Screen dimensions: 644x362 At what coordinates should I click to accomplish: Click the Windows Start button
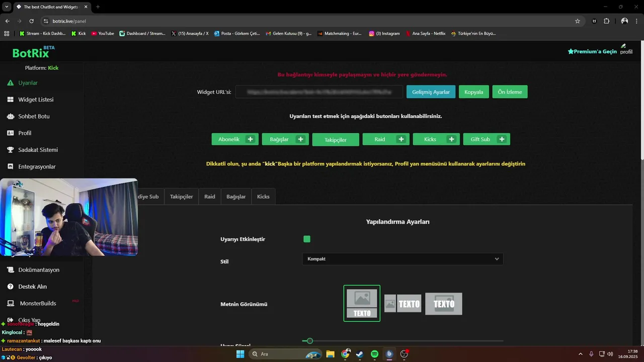coord(240,354)
